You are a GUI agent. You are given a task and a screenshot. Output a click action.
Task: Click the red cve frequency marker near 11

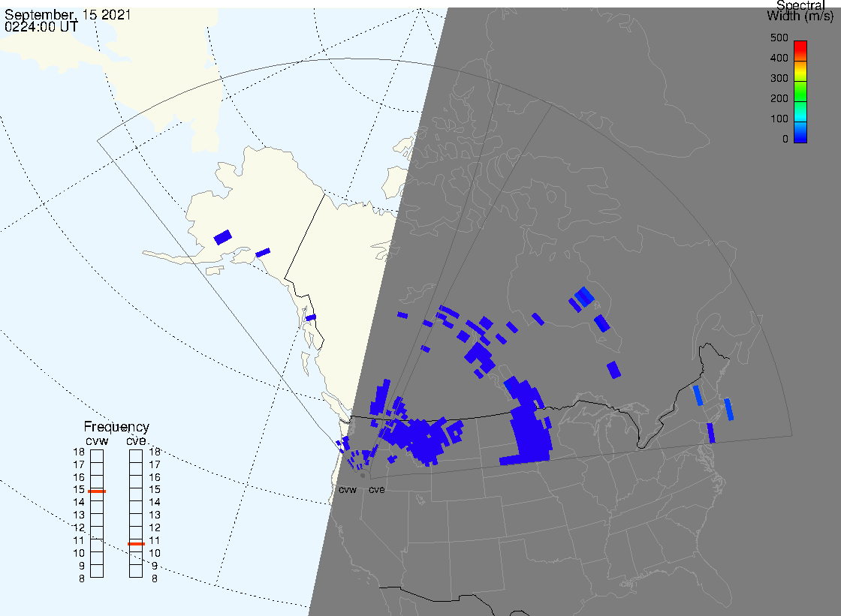[x=136, y=544]
